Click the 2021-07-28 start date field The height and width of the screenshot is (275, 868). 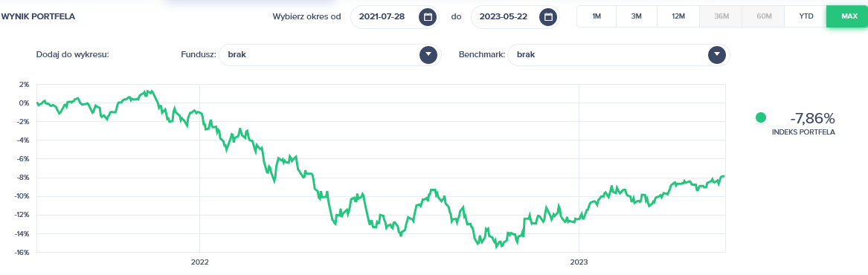395,16
